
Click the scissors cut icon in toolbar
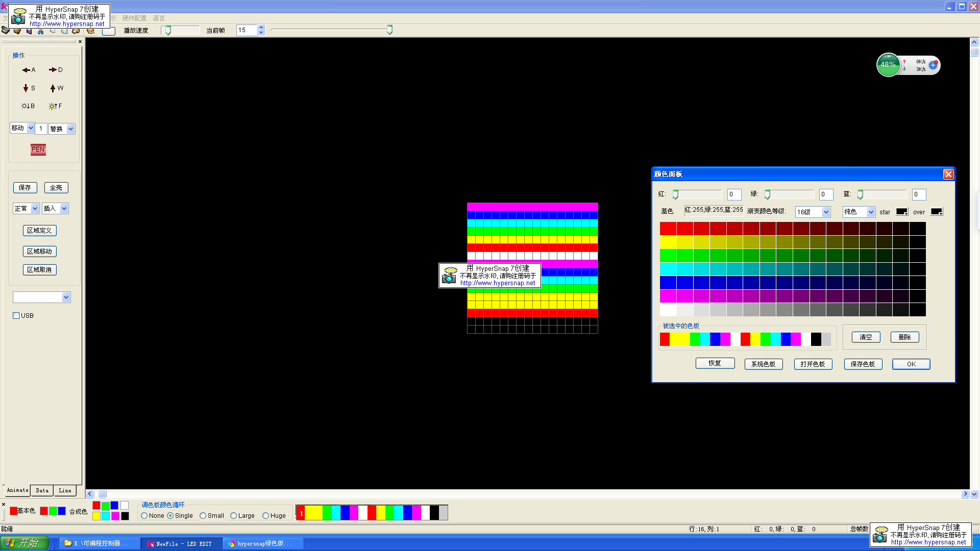[x=40, y=31]
